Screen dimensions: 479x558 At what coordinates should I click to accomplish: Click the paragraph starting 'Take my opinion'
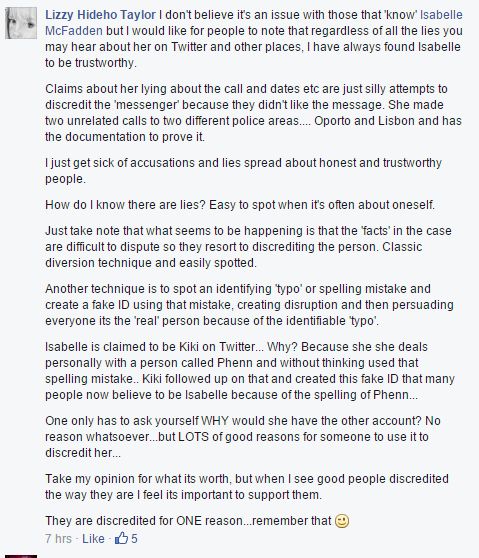[x=247, y=487]
